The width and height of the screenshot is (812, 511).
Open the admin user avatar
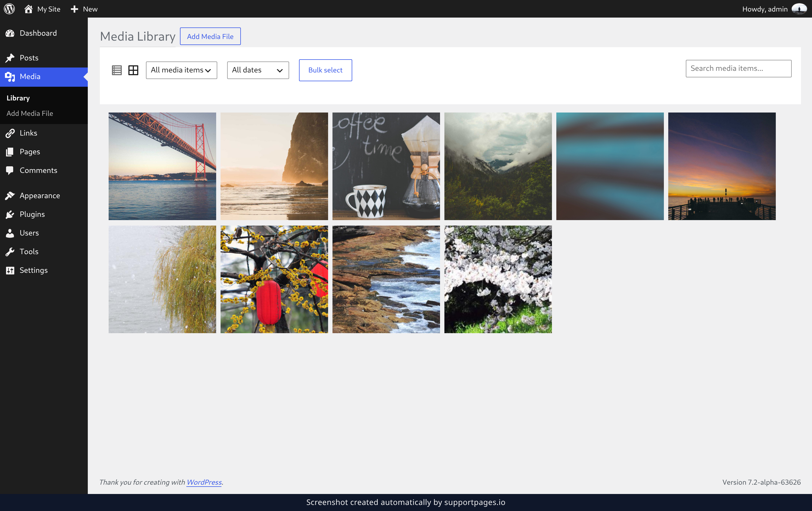799,9
